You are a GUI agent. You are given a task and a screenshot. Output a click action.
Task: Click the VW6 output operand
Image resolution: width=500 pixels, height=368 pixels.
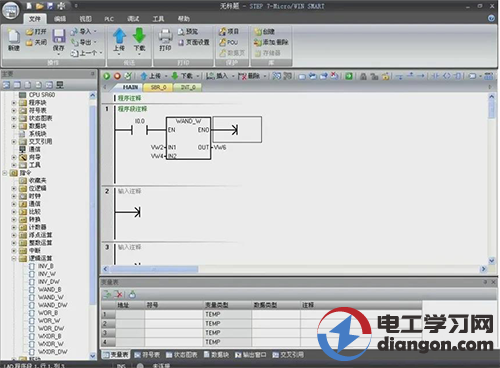[x=220, y=147]
